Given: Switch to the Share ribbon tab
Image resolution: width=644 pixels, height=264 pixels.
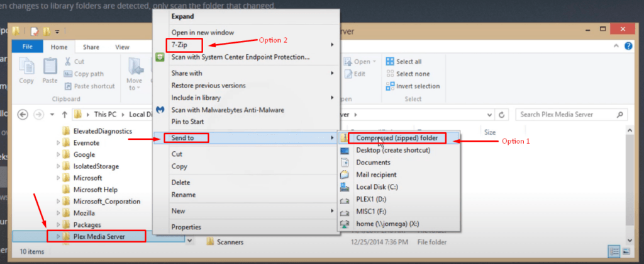Looking at the screenshot, I should point(91,47).
